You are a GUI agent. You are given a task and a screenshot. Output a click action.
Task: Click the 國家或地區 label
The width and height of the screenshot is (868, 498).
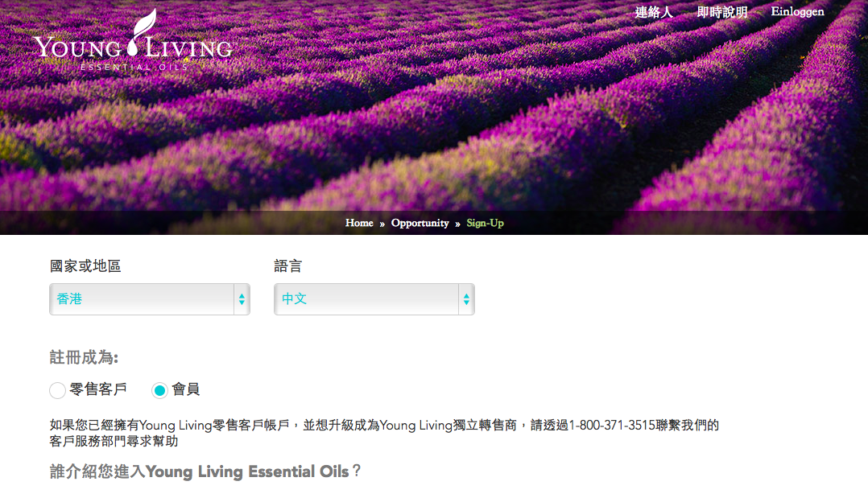tap(85, 266)
